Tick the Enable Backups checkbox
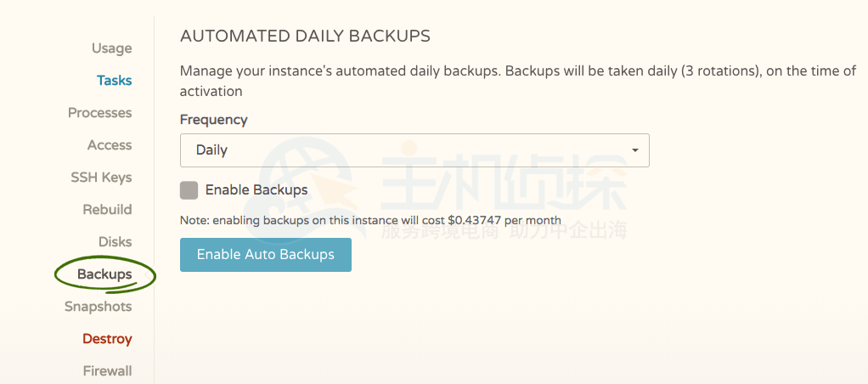The height and width of the screenshot is (384, 868). pyautogui.click(x=189, y=189)
